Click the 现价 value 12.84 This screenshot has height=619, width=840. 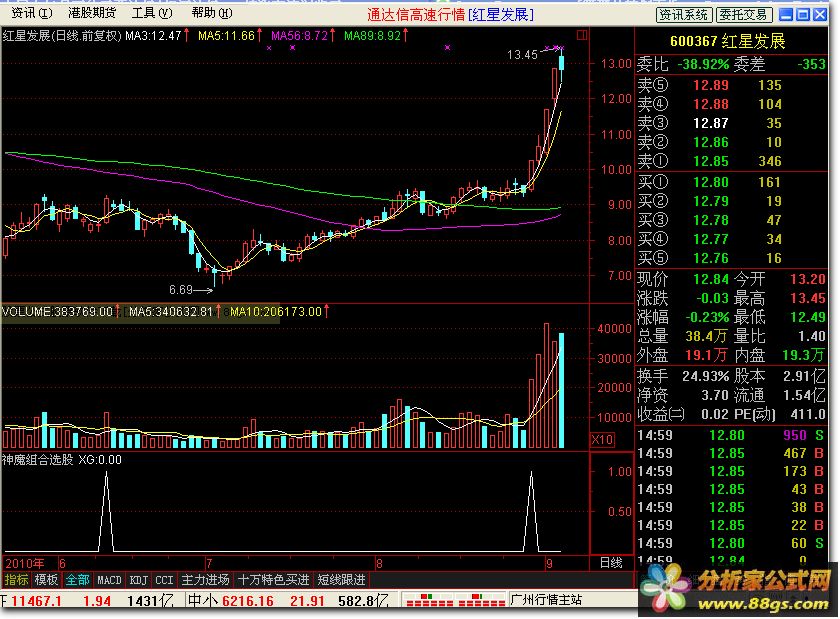[x=711, y=279]
